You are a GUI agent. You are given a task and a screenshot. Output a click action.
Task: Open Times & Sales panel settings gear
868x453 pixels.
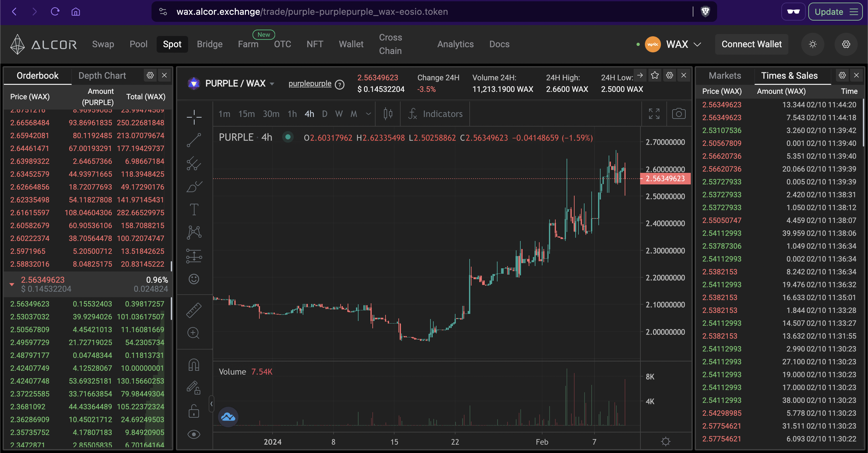click(x=842, y=75)
